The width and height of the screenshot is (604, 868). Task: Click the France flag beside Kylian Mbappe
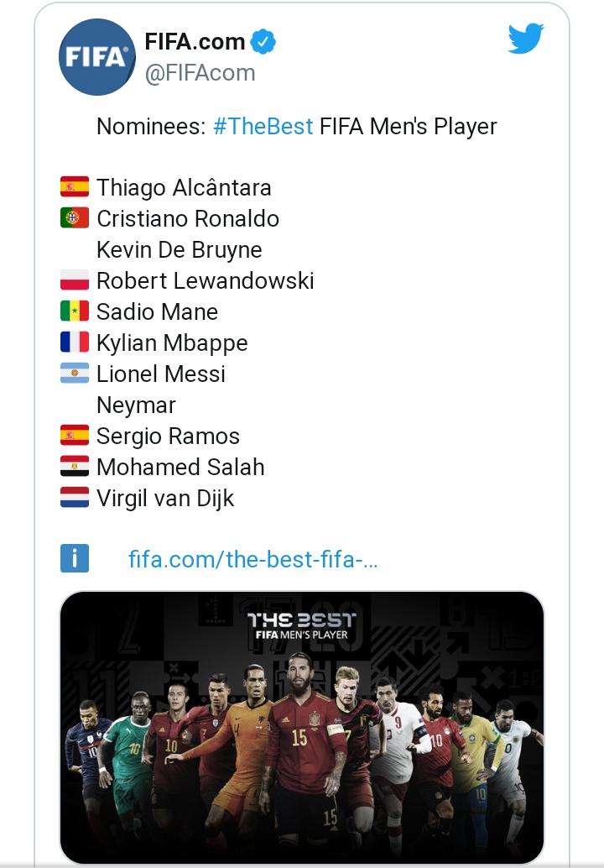[x=75, y=342]
